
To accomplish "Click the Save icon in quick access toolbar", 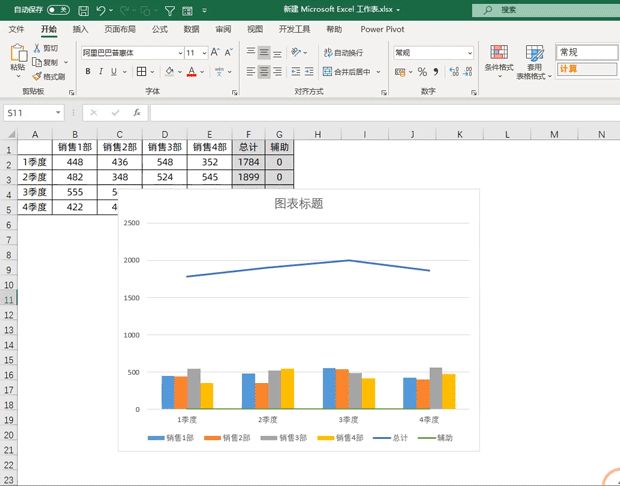I will coord(83,10).
